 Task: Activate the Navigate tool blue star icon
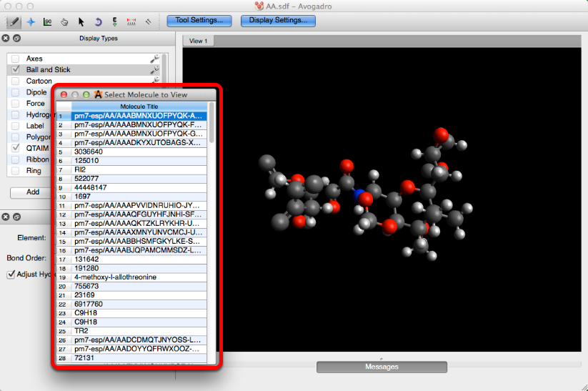click(x=31, y=21)
